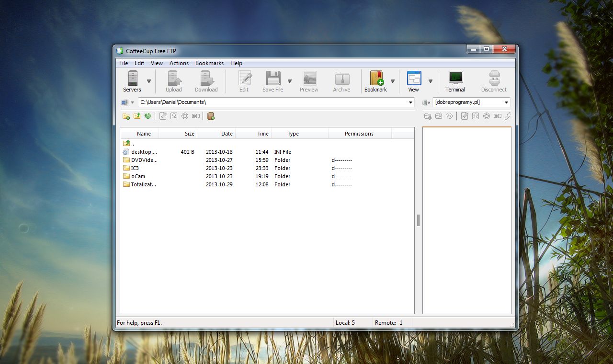Click the circular target icon in local pane toolbar

click(x=185, y=116)
